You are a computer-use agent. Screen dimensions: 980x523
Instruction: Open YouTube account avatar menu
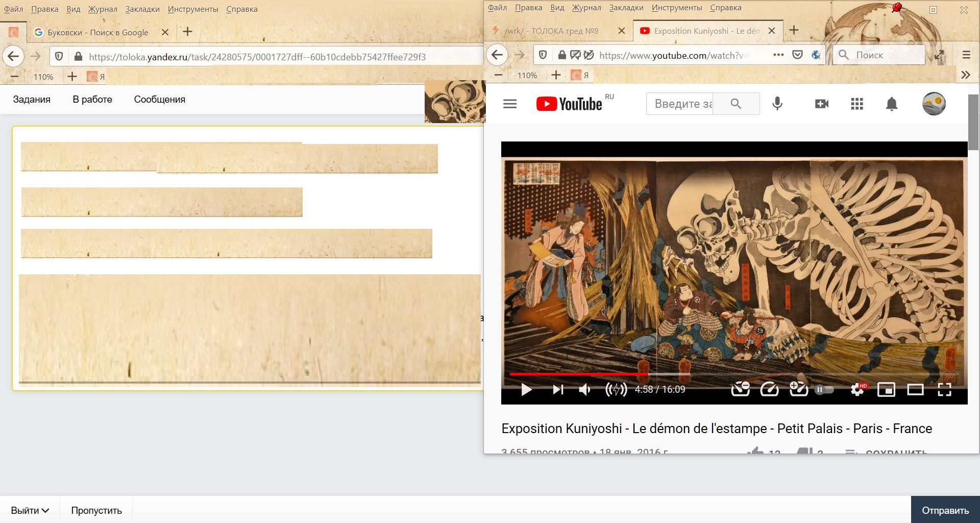[934, 104]
